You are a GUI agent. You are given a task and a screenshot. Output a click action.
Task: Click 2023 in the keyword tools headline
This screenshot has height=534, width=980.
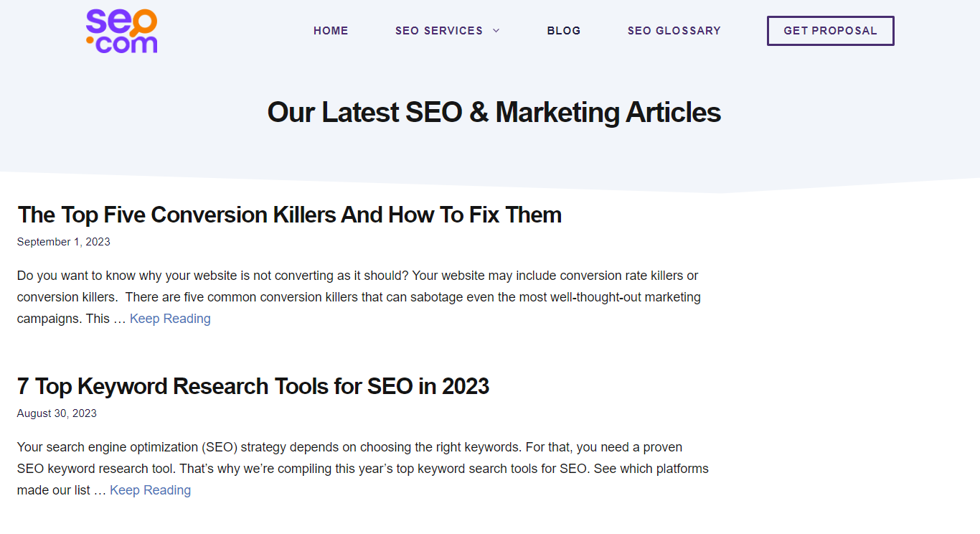[x=466, y=386]
